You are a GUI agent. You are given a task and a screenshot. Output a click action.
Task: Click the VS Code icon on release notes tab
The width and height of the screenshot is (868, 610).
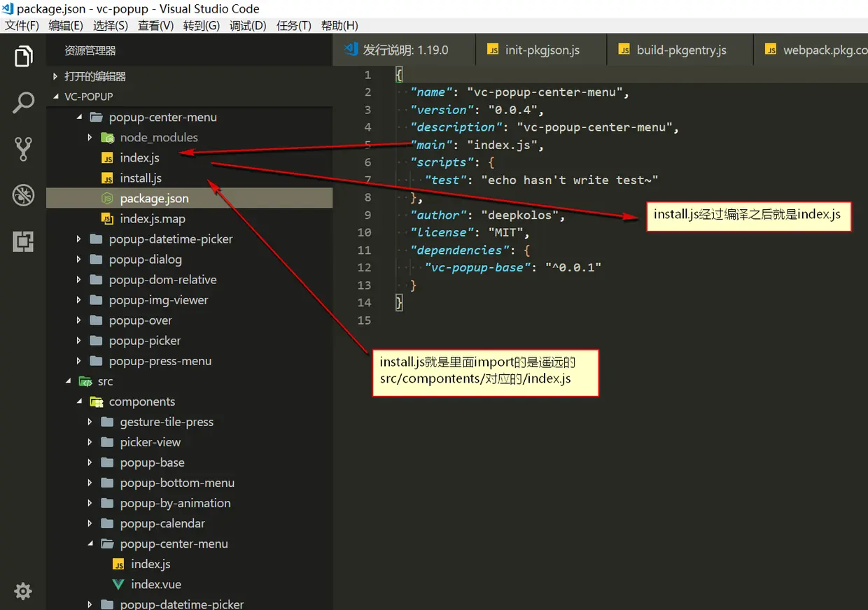[351, 50]
